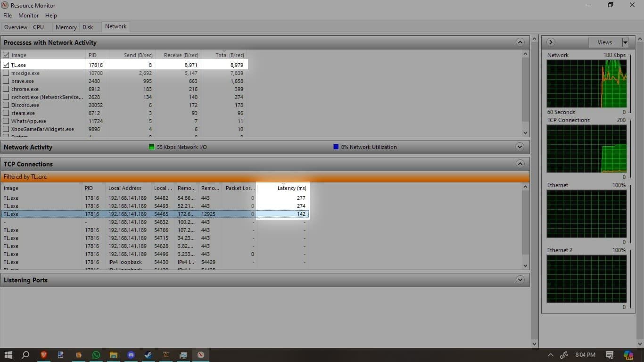The height and width of the screenshot is (362, 644).
Task: Collapse the TCP Connections section
Action: [520, 164]
